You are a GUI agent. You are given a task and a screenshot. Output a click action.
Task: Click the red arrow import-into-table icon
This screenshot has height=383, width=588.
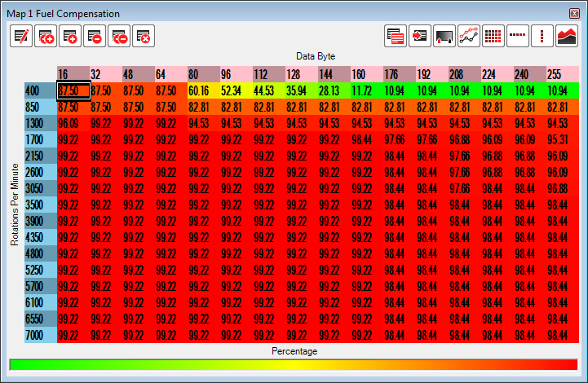pos(420,36)
